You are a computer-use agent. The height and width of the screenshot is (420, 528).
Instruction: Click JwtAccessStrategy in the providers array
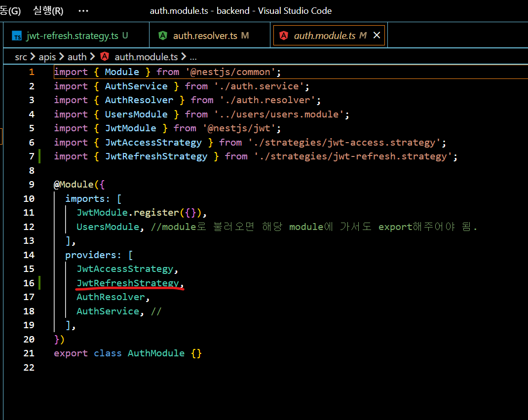(124, 269)
